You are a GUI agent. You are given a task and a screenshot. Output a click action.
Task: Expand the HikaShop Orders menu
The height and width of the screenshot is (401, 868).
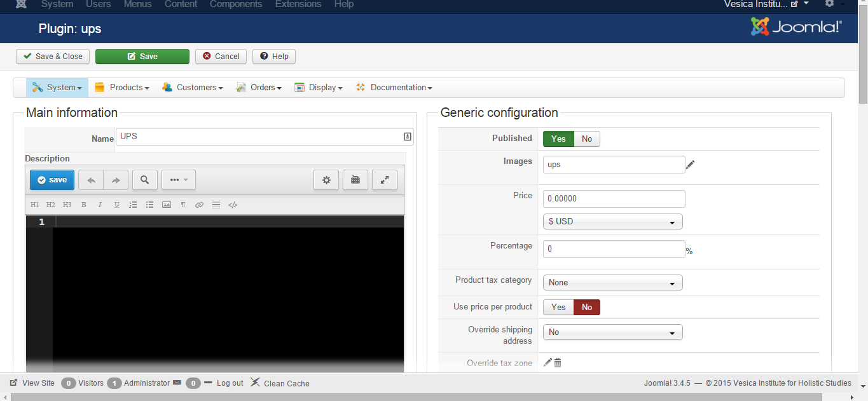(259, 88)
